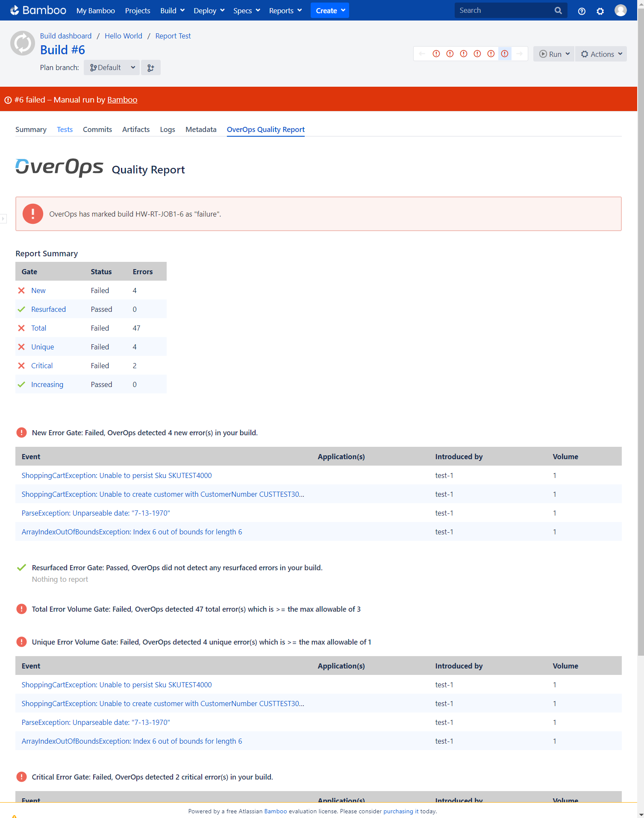Click the red X beside Critical gate
Image resolution: width=644 pixels, height=818 pixels.
21,366
